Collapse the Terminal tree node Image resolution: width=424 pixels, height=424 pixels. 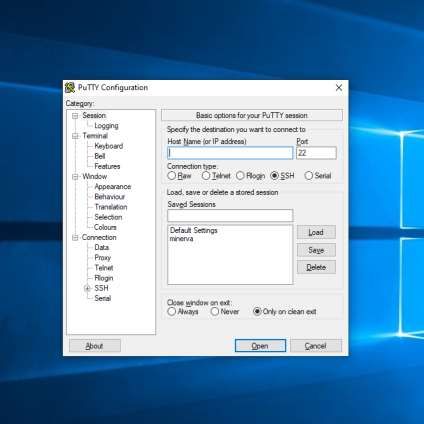pos(75,136)
